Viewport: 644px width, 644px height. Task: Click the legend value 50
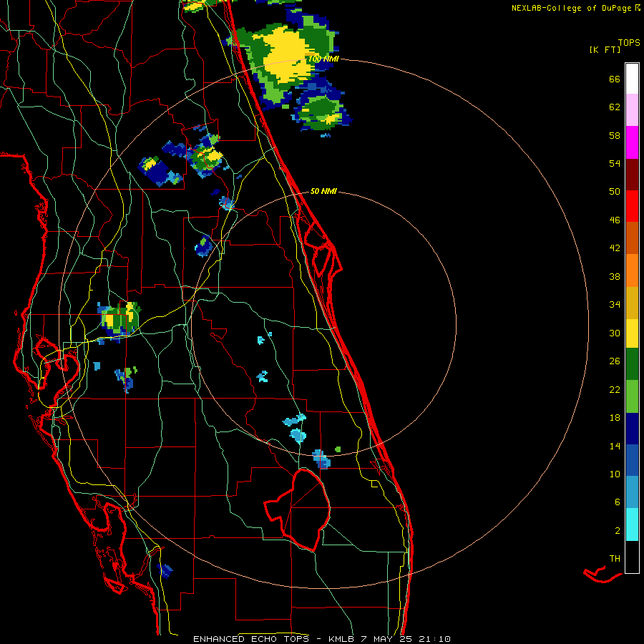pyautogui.click(x=615, y=191)
